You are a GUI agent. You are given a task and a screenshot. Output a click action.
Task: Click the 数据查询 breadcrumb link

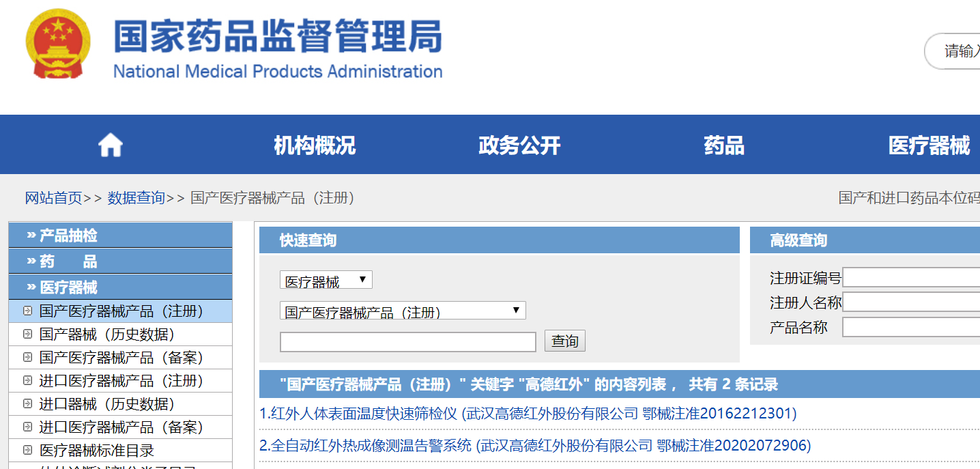pyautogui.click(x=136, y=197)
